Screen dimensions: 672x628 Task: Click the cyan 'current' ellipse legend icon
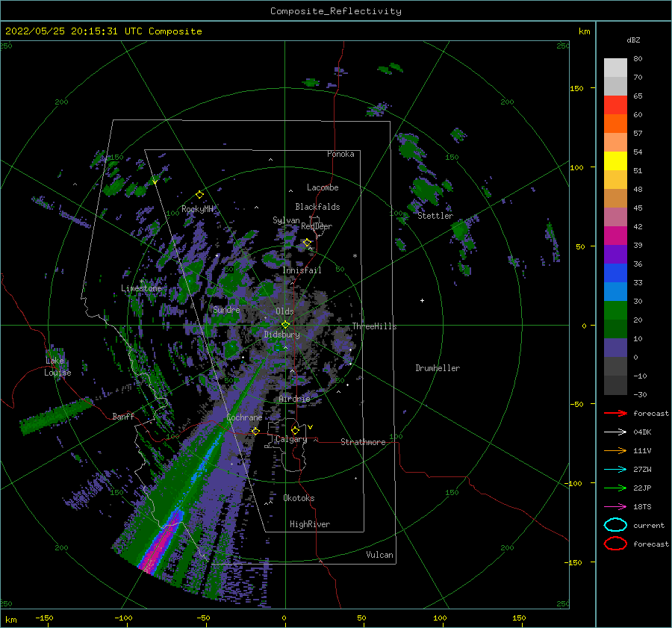point(615,525)
